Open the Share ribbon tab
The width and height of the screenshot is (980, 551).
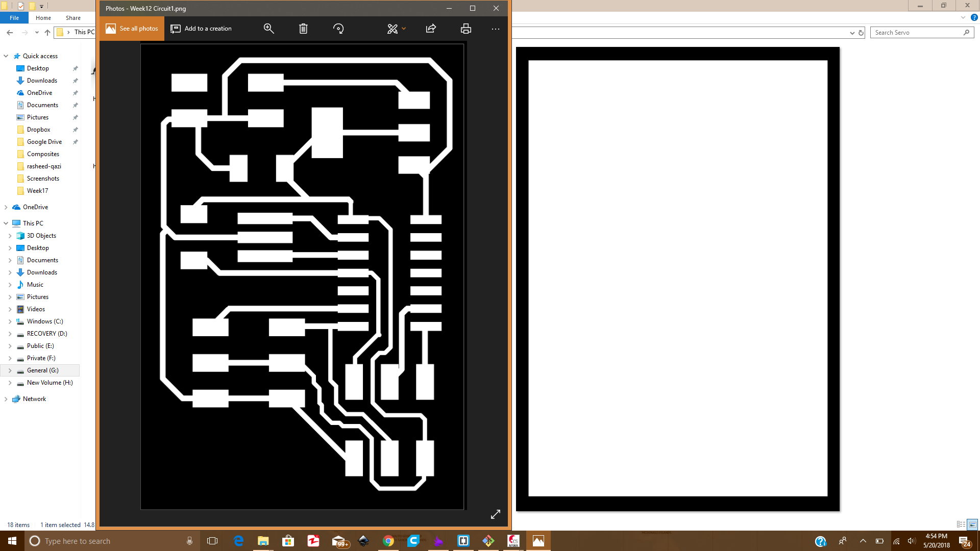(x=73, y=18)
